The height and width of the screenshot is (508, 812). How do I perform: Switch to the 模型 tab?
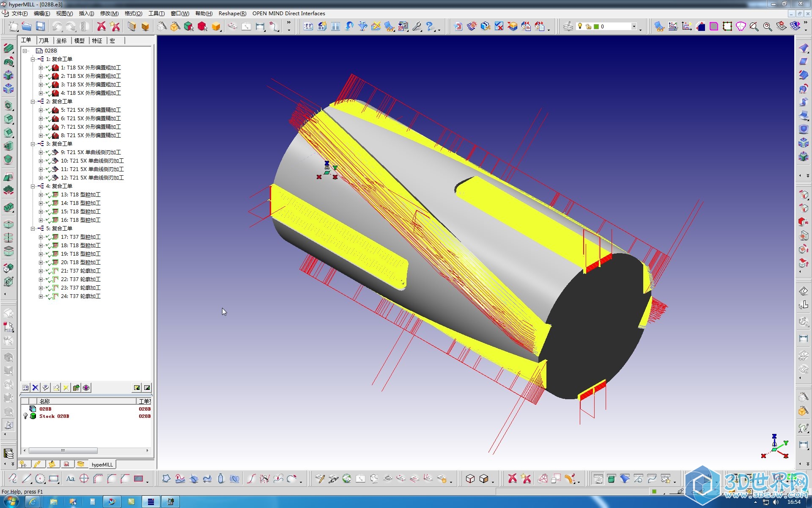(x=80, y=41)
